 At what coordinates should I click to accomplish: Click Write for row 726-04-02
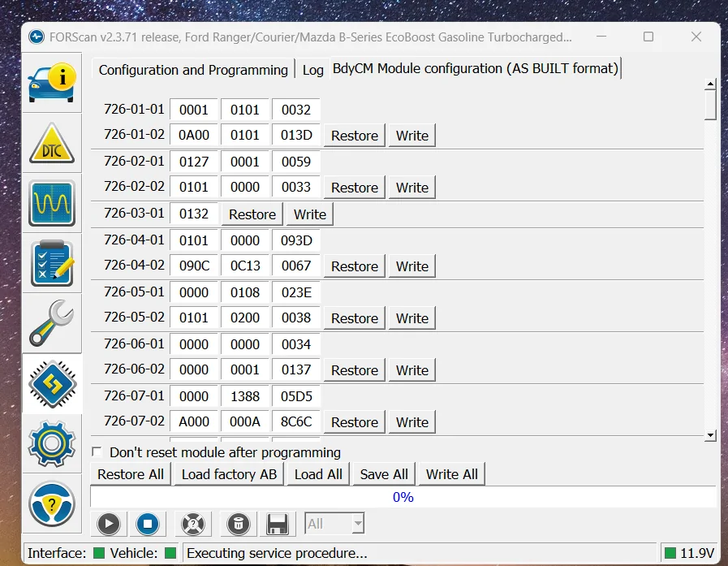tap(411, 266)
